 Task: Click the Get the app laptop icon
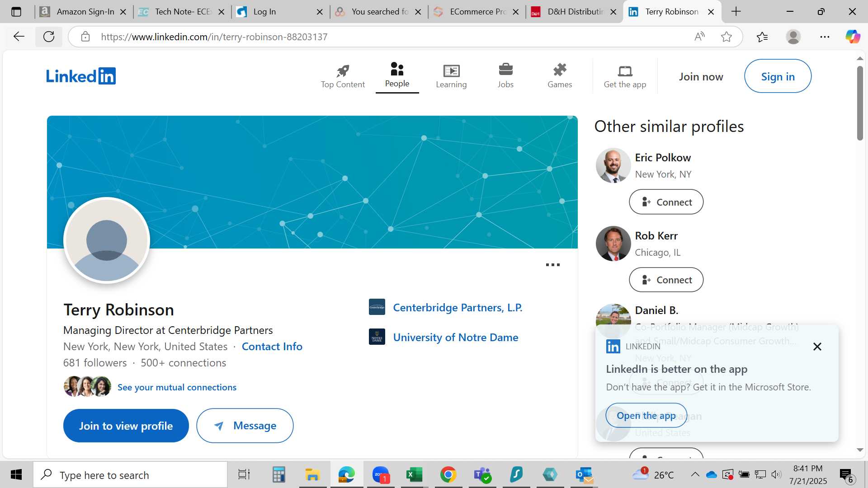point(625,70)
